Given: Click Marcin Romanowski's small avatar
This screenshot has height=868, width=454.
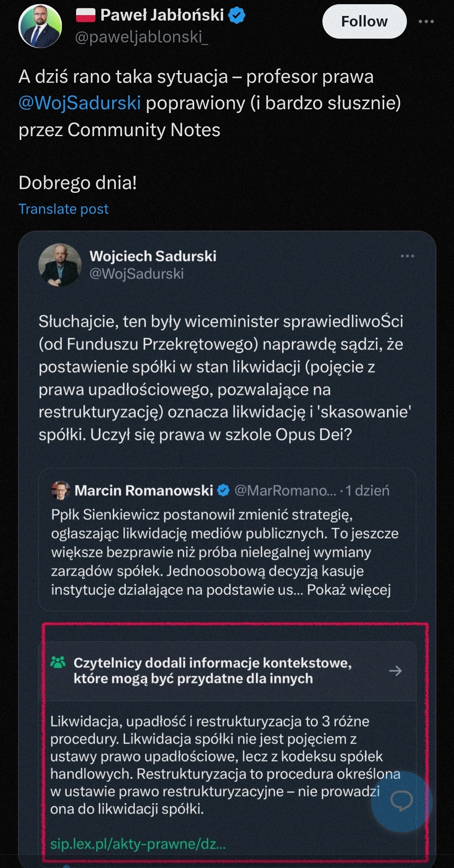Looking at the screenshot, I should 61,490.
